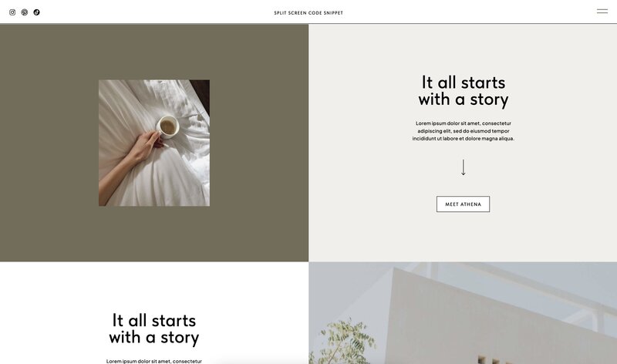Click the Split Screen Code Snippet site title
Screen dimensions: 617x364
coord(308,13)
